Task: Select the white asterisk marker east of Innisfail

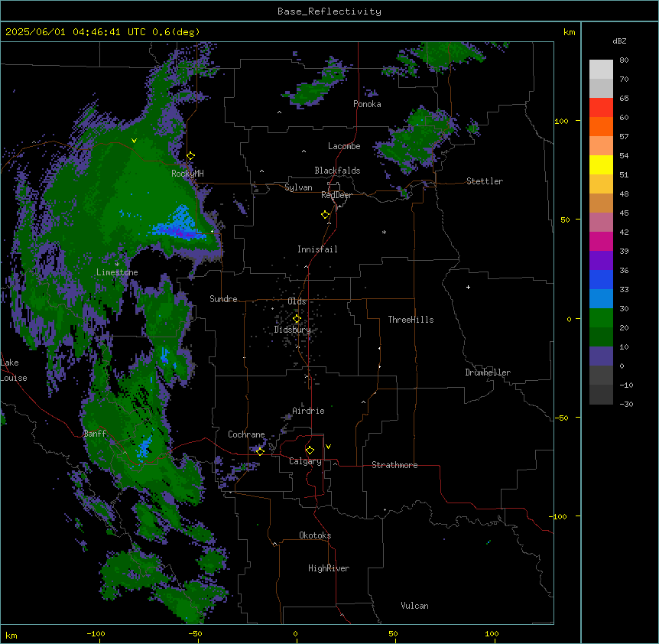Action: tap(384, 232)
